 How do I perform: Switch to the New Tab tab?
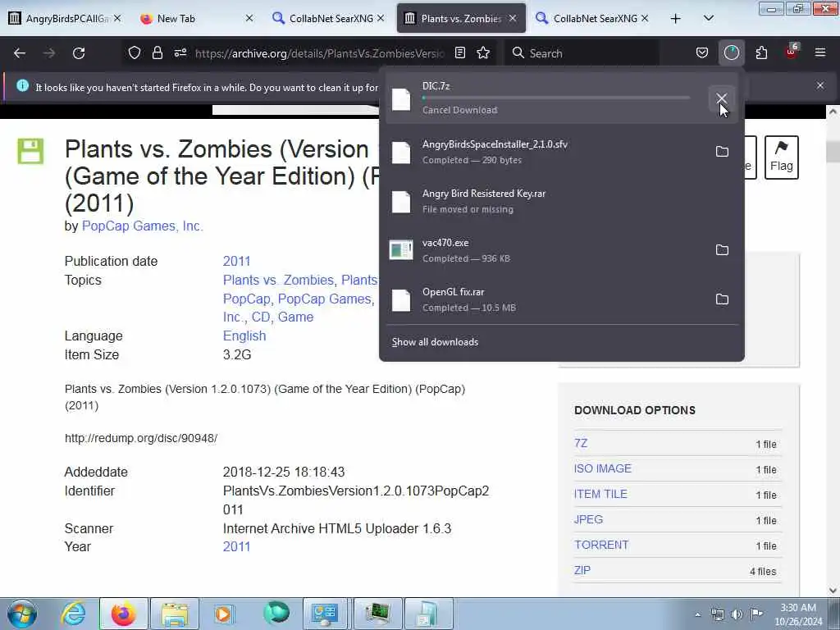[x=195, y=19]
